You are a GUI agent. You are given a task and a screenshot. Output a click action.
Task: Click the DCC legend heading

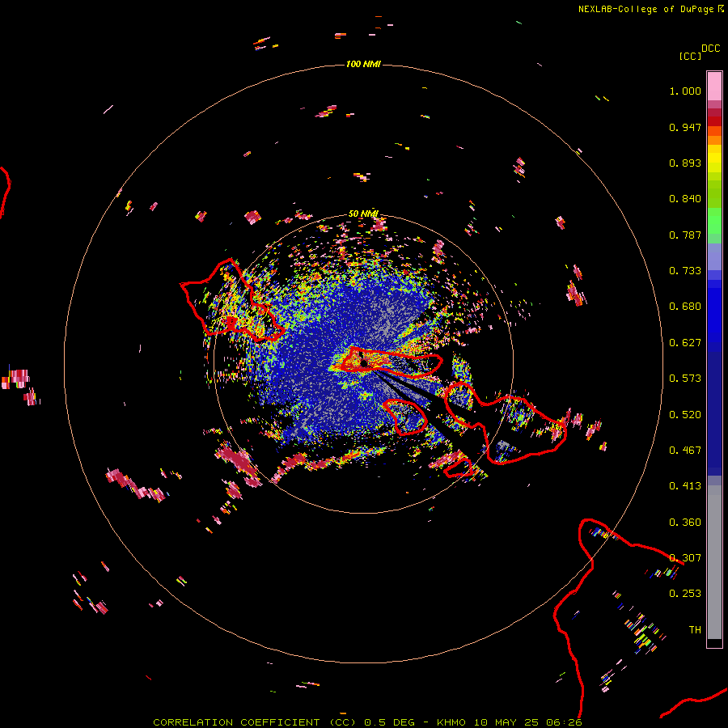pyautogui.click(x=711, y=49)
